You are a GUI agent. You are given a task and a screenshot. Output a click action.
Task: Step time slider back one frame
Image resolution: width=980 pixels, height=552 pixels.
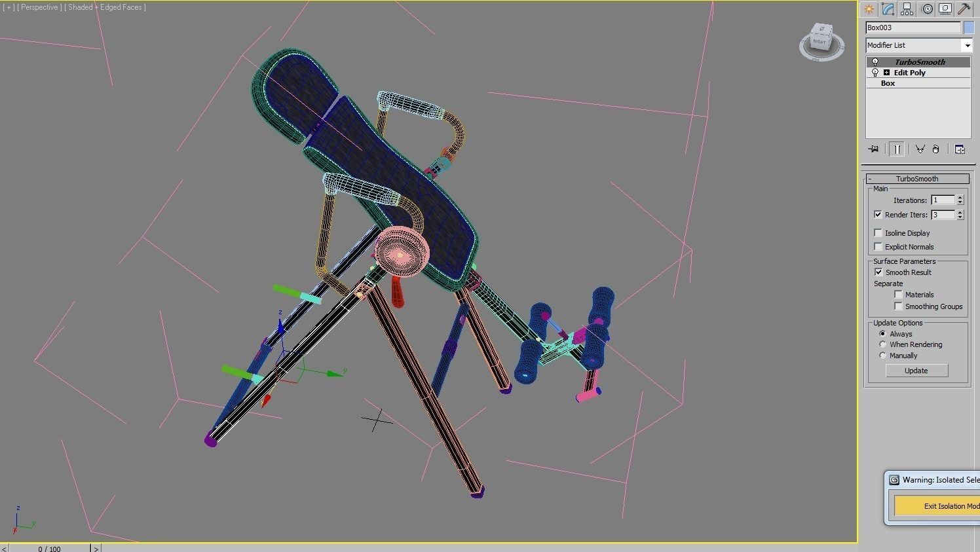point(5,549)
